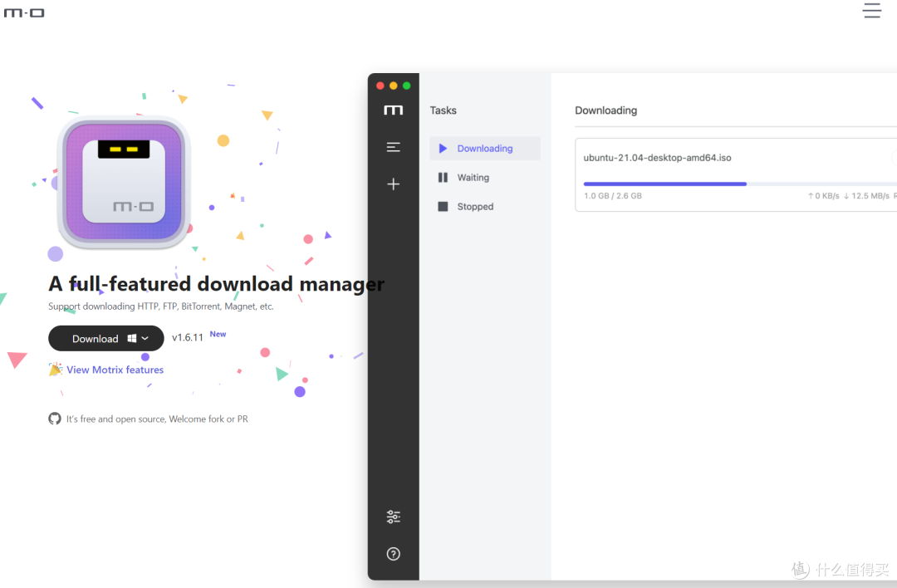
Task: Select the Waiting tasks tab
Action: [484, 178]
